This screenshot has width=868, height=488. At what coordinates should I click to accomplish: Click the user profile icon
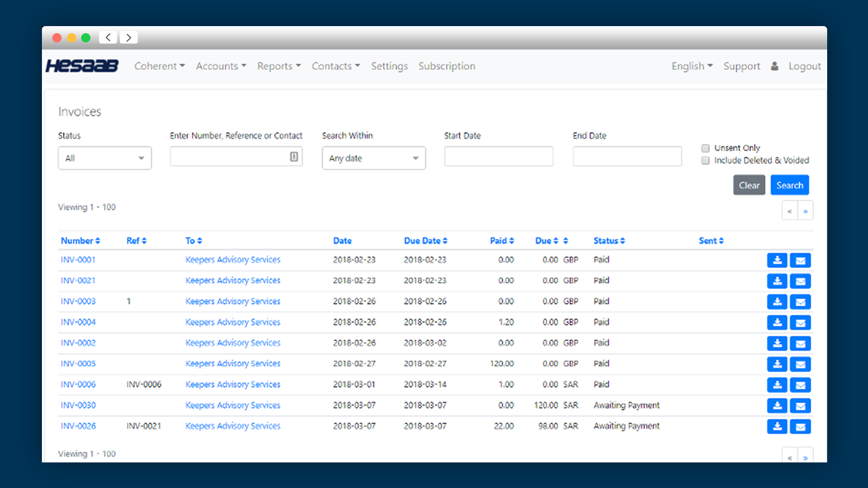click(x=774, y=66)
